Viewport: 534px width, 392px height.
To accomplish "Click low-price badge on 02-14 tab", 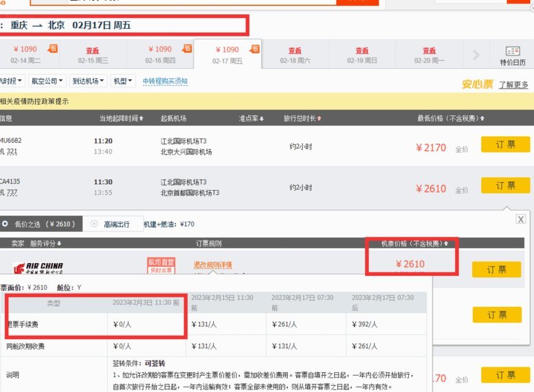I will [52, 48].
